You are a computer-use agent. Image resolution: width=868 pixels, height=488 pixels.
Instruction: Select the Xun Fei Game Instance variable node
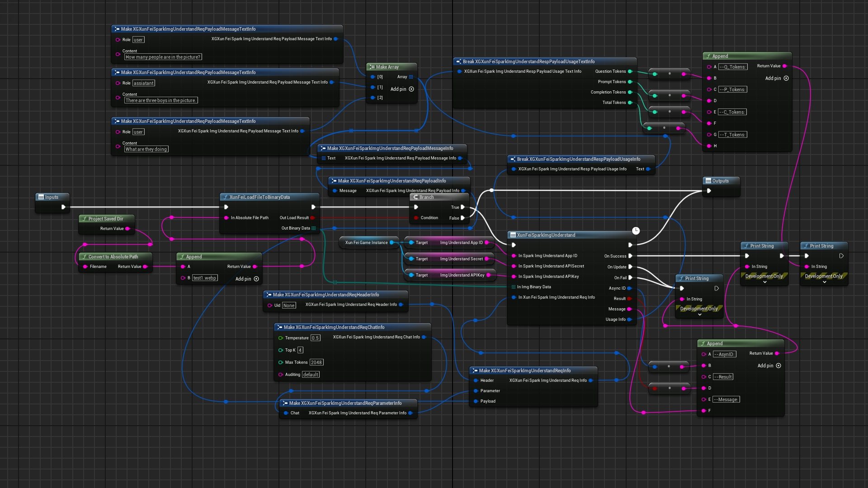pos(366,243)
